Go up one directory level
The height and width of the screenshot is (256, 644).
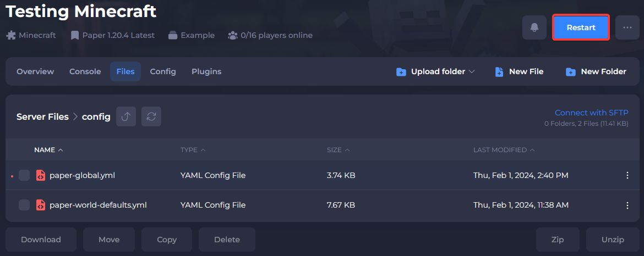click(x=126, y=116)
